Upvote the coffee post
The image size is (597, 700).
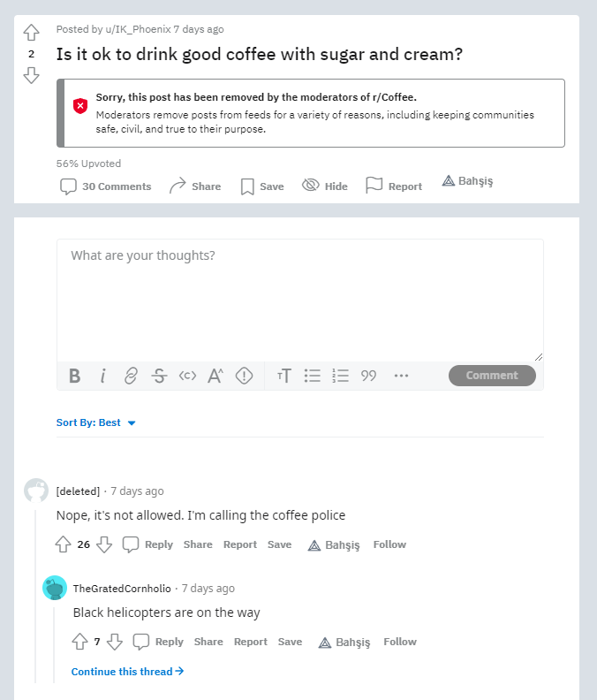click(x=32, y=33)
